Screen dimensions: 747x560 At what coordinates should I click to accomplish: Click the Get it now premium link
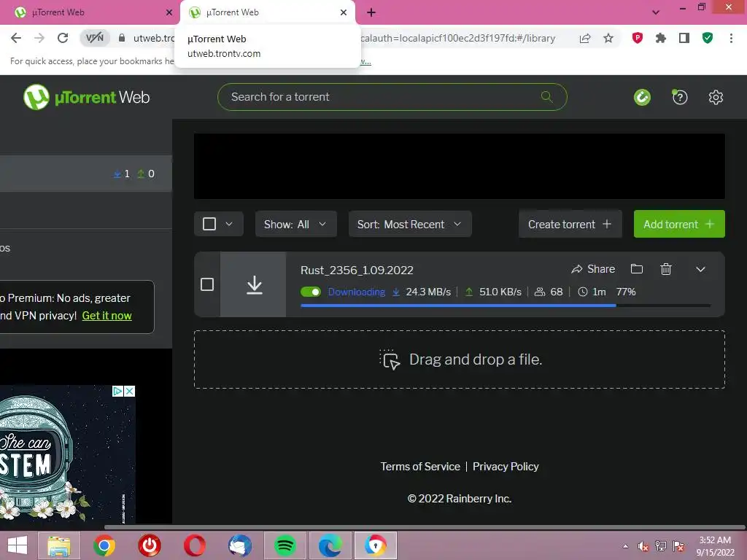[107, 316]
